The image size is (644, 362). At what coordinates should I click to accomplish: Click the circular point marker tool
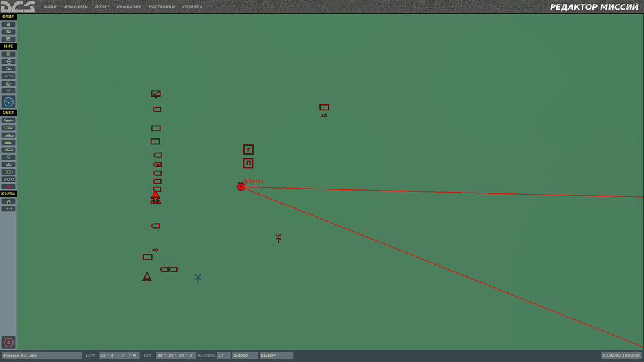8,157
